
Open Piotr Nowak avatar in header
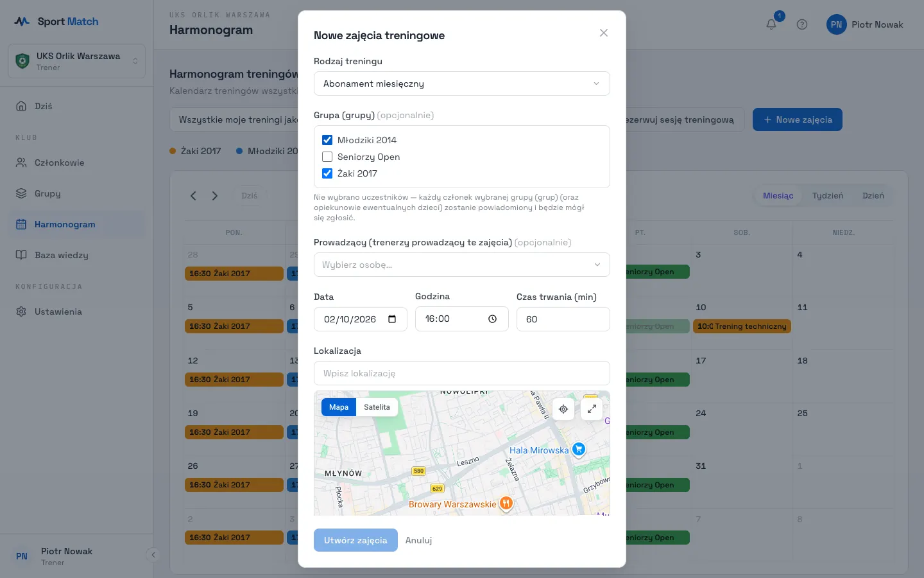pyautogui.click(x=836, y=24)
